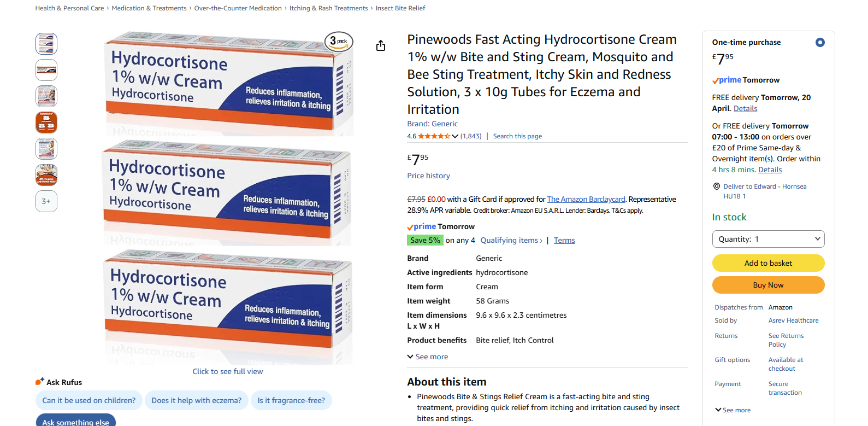The image size is (868, 426).
Task: Open Qualifying items link
Action: [511, 240]
